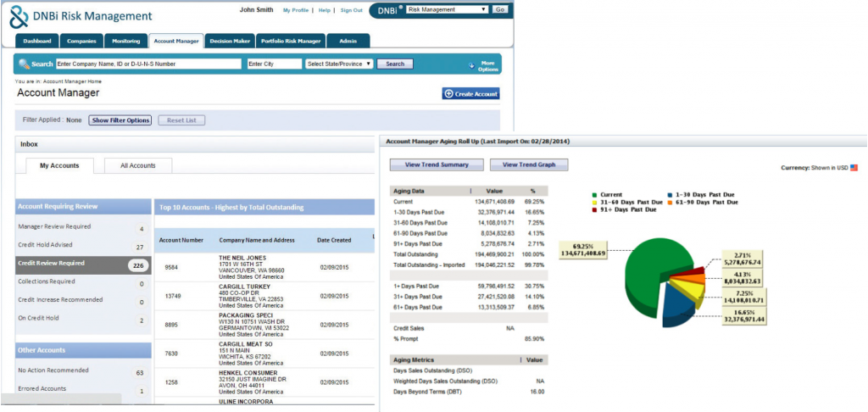Focus the company name search field
This screenshot has height=412, width=868.
coord(148,64)
